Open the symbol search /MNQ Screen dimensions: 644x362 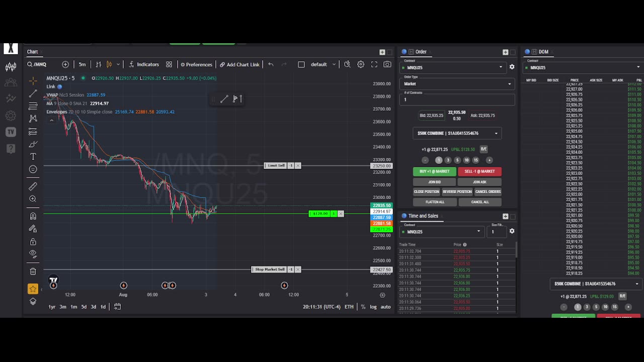coord(37,64)
